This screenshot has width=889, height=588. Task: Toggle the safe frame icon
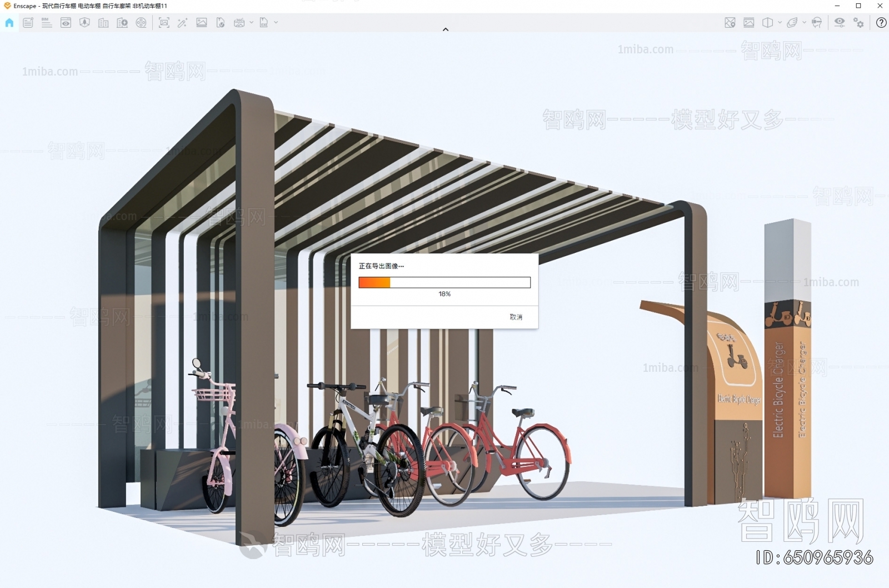[x=749, y=23]
